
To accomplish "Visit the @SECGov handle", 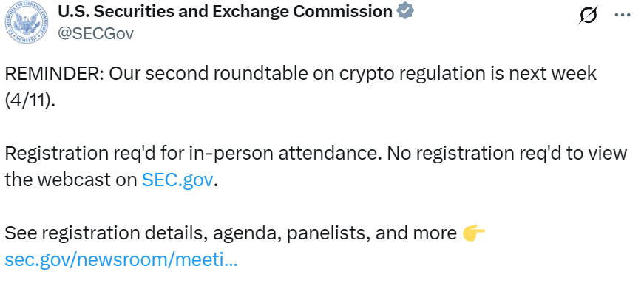I will point(95,34).
